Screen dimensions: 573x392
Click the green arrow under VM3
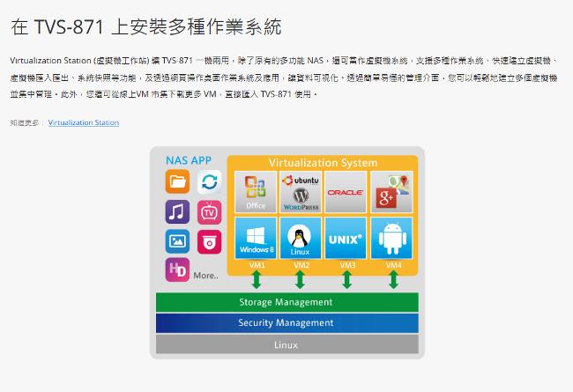click(x=346, y=280)
